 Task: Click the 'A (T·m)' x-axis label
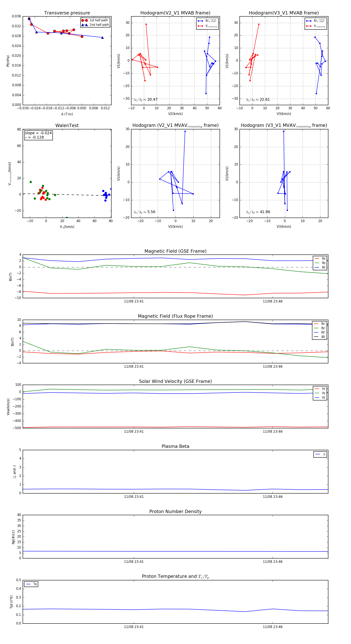pyautogui.click(x=67, y=114)
